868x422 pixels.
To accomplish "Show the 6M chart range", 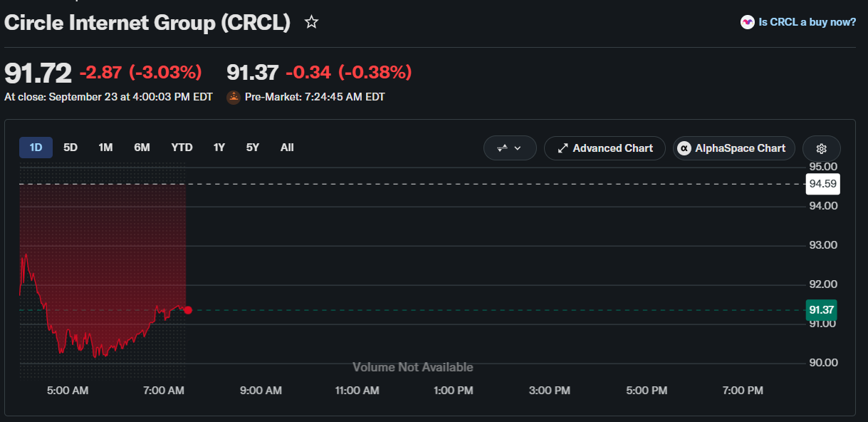I will coord(142,148).
